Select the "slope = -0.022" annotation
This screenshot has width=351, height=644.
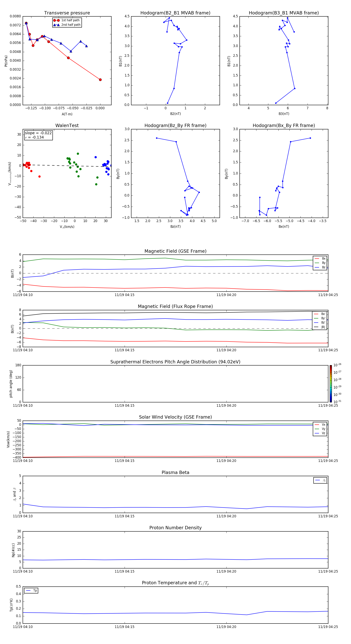[x=38, y=133]
